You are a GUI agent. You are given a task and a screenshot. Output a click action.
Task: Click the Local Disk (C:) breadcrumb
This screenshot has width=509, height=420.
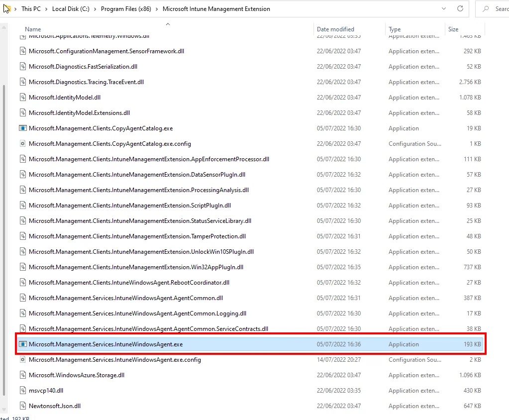pos(71,9)
